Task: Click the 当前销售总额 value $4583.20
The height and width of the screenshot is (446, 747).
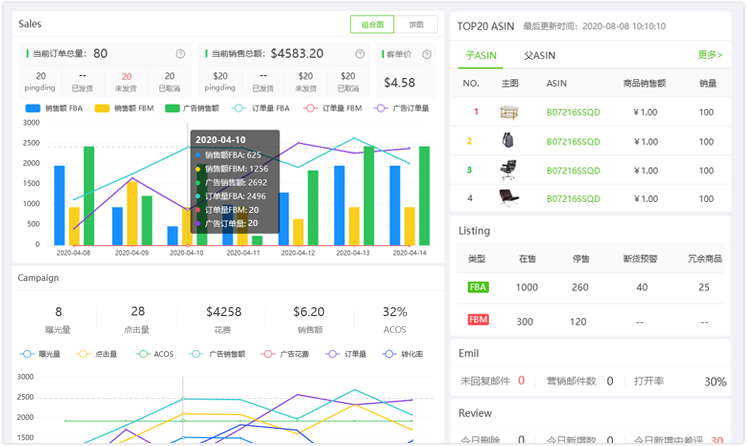Action: point(297,53)
